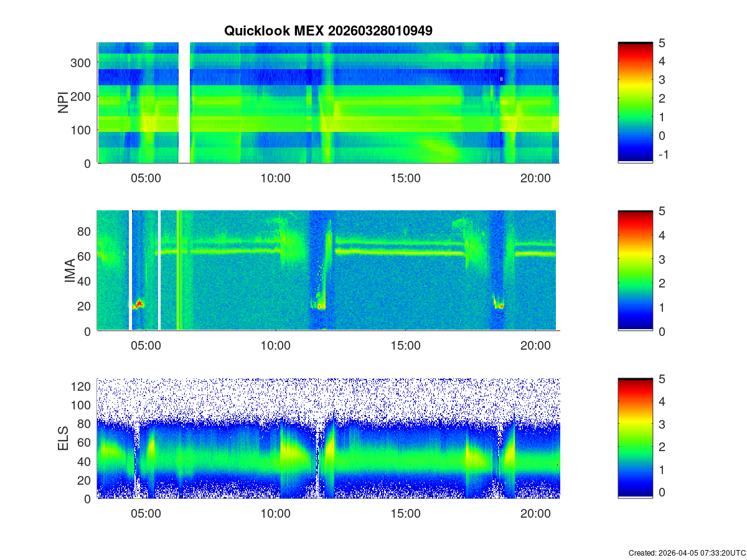The image size is (747, 560).
Task: Click the IMA panel colorbar
Action: pos(635,271)
